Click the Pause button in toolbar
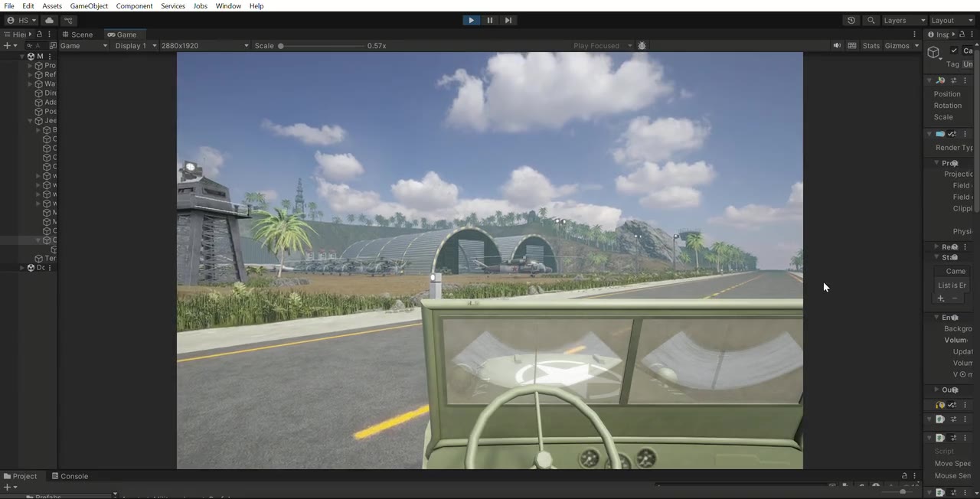This screenshot has height=499, width=980. tap(489, 21)
